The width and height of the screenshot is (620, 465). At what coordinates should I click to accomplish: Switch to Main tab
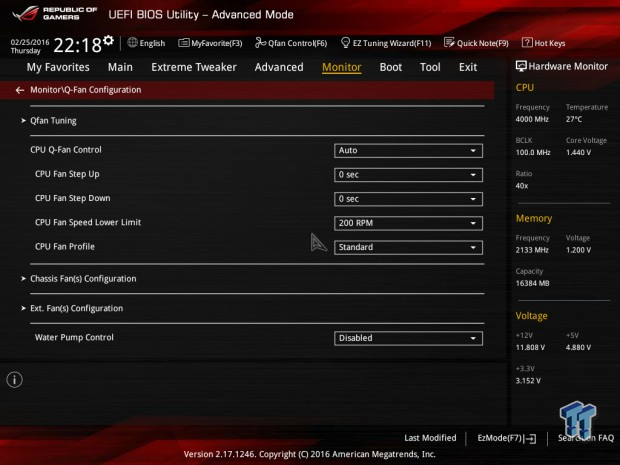120,67
